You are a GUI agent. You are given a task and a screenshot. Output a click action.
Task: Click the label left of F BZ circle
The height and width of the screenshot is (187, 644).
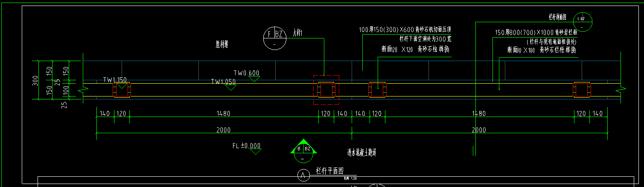[x=221, y=44]
